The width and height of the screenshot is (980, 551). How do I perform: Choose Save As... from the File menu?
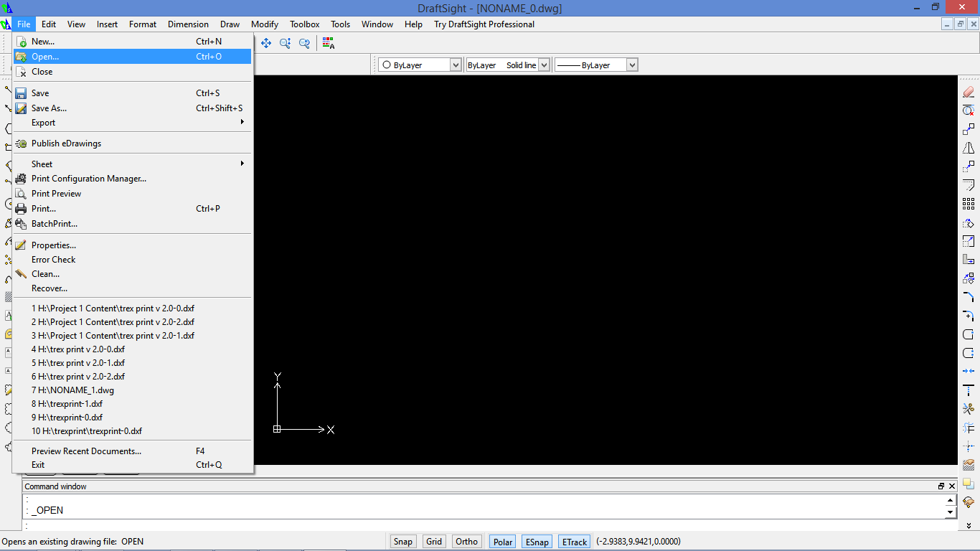[x=133, y=108]
